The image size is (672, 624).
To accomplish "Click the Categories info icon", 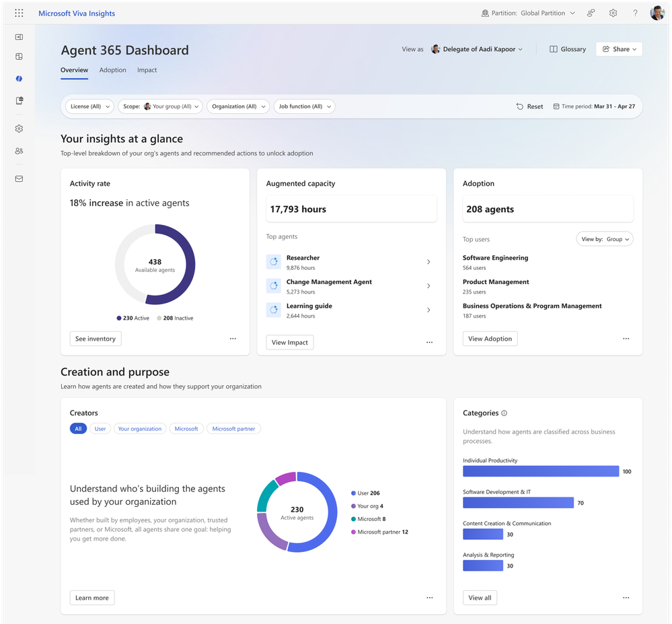I will click(504, 413).
